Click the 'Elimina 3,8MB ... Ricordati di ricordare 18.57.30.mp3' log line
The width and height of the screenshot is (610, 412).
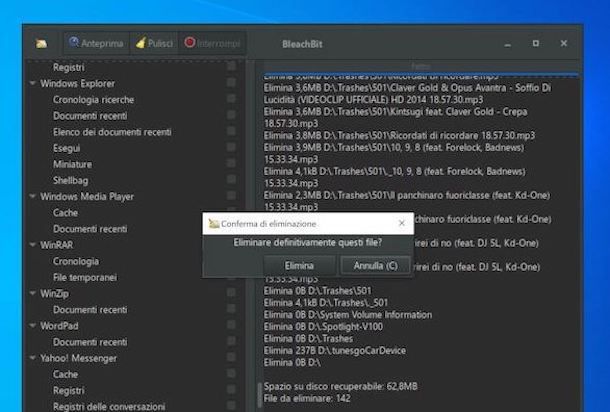399,135
